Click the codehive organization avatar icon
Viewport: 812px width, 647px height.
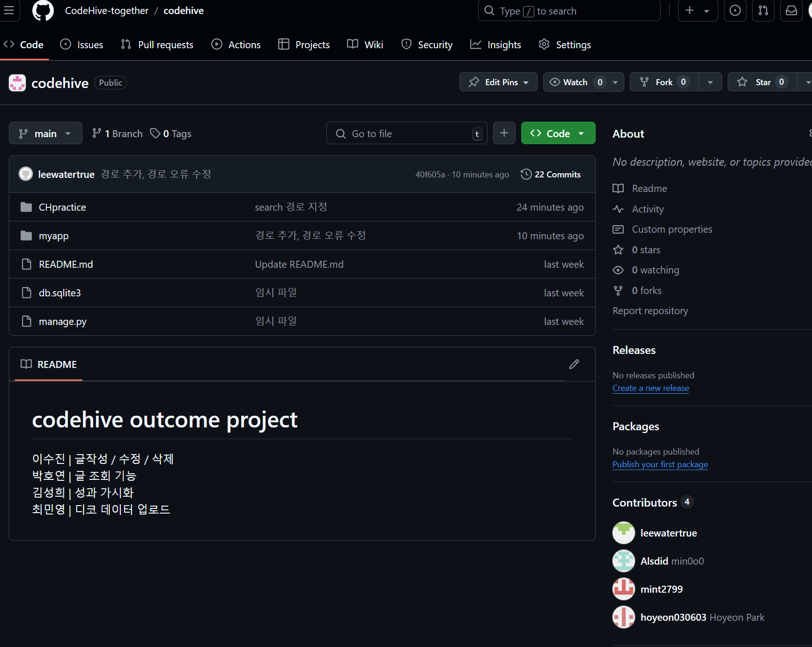pyautogui.click(x=17, y=83)
